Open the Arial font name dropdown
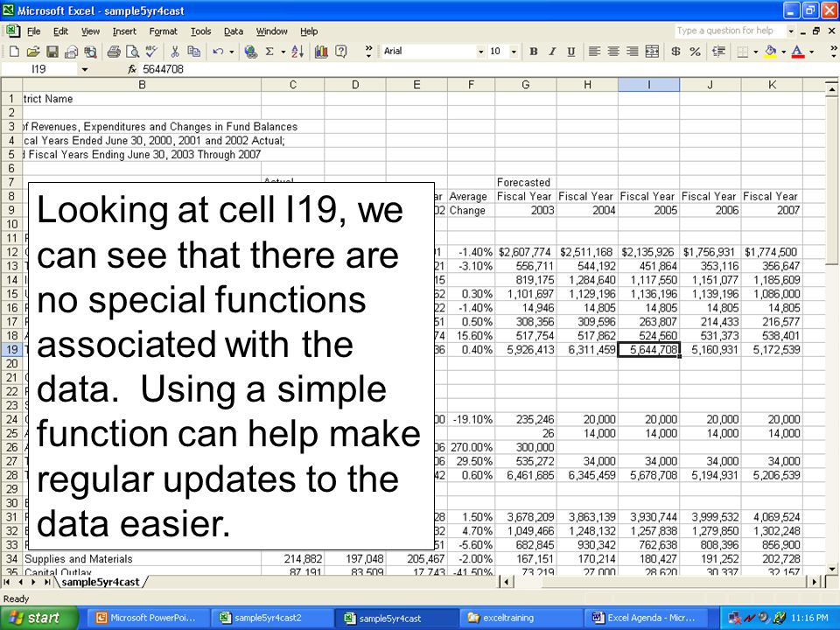 coord(480,52)
